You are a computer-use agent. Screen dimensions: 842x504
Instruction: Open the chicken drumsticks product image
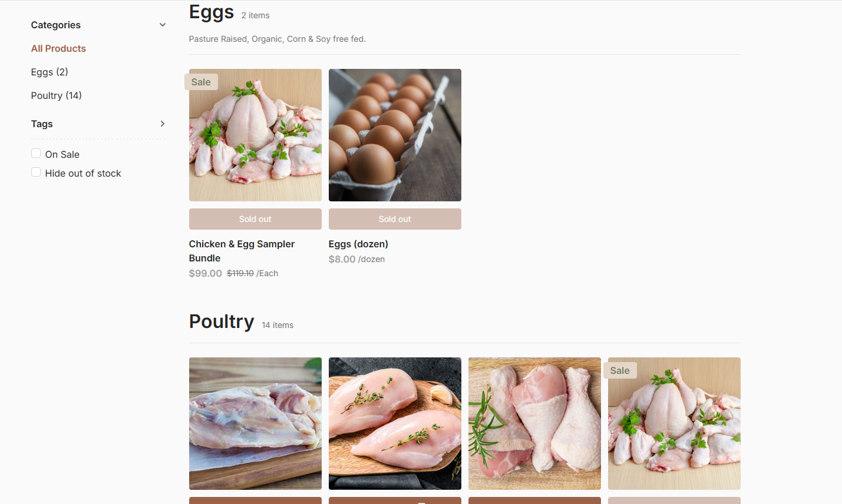tap(534, 423)
